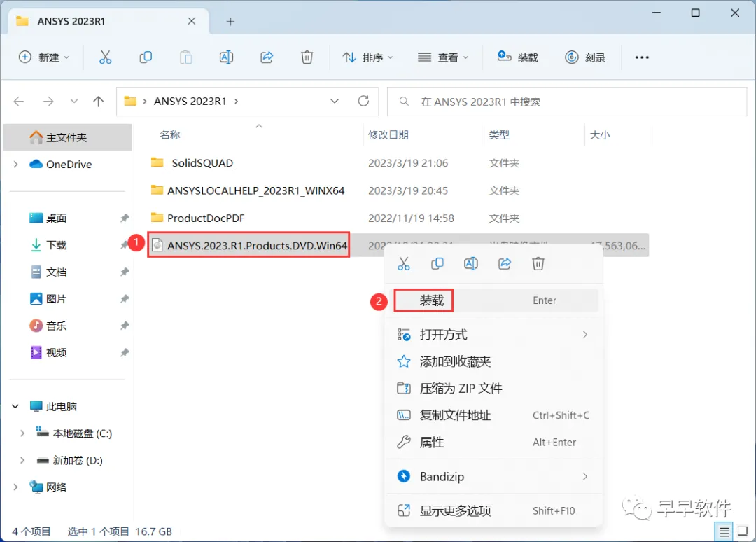Open the Bandizip submenu
The image size is (756, 542).
pos(493,476)
